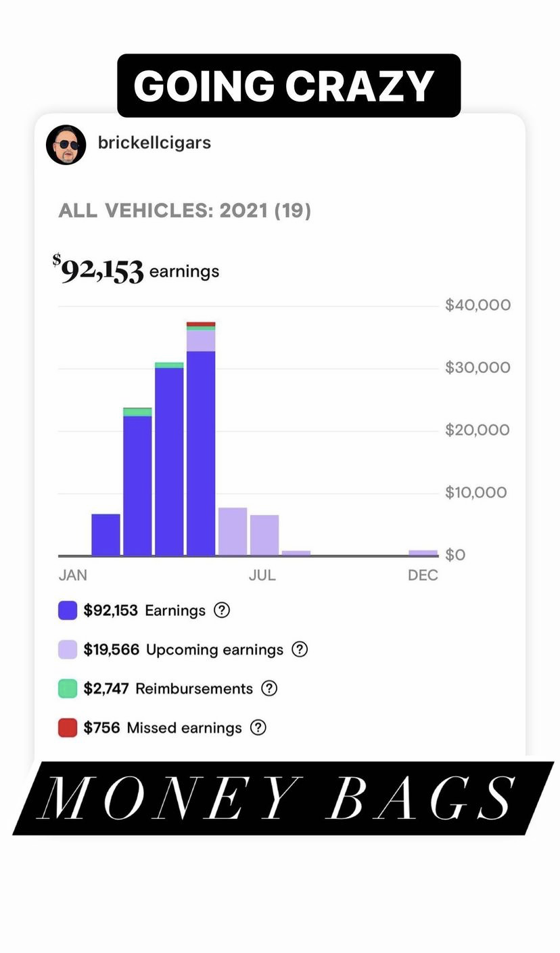560x953 pixels.
Task: Tap the $2,747 Reimbursements label
Action: point(168,689)
